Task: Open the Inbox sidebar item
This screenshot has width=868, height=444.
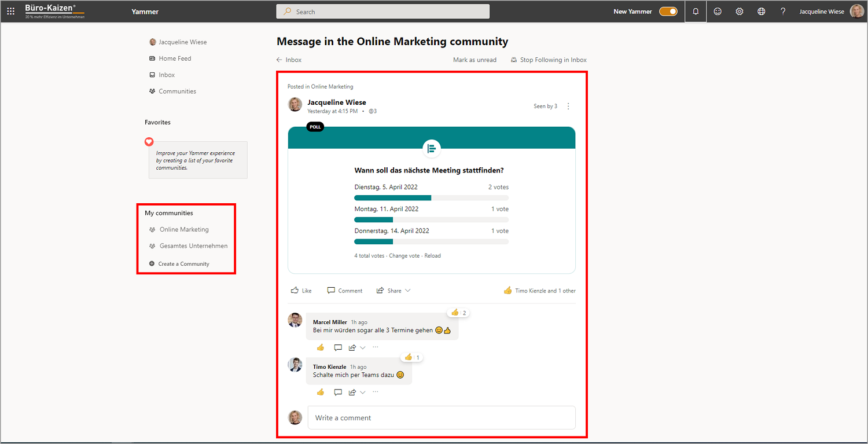Action: pos(162,75)
